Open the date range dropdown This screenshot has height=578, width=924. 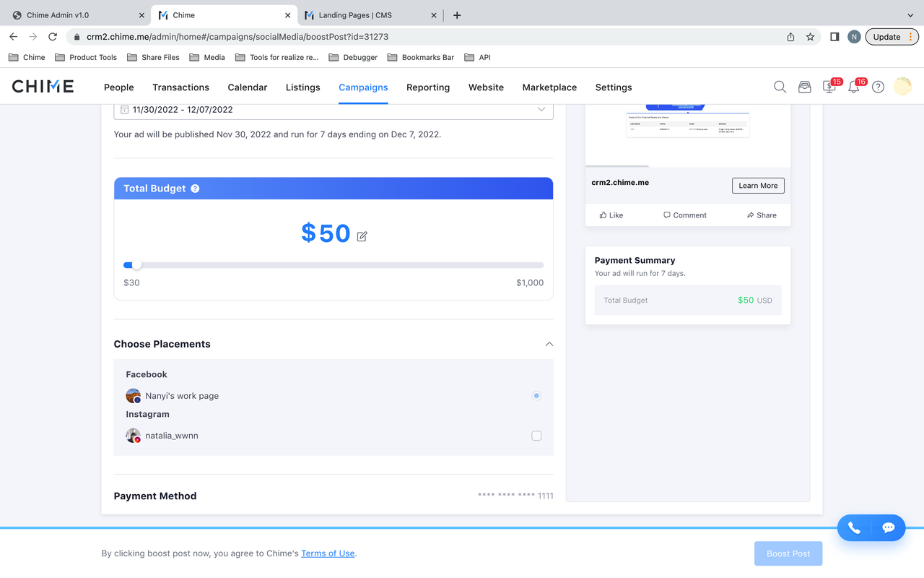click(334, 110)
